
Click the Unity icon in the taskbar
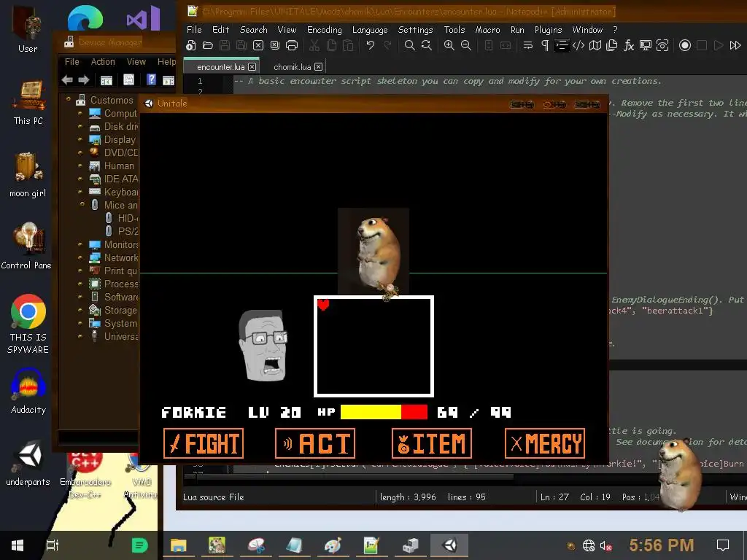pos(449,545)
